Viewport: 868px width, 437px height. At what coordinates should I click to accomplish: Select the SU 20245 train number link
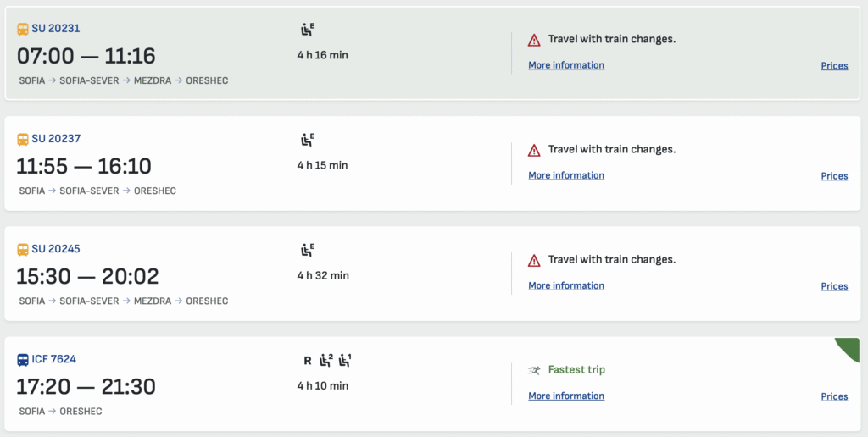[x=56, y=249]
